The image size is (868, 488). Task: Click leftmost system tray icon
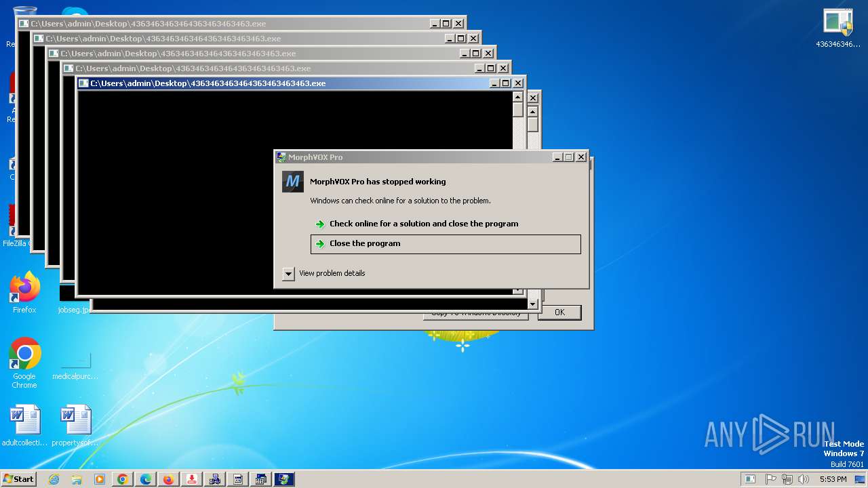click(750, 479)
